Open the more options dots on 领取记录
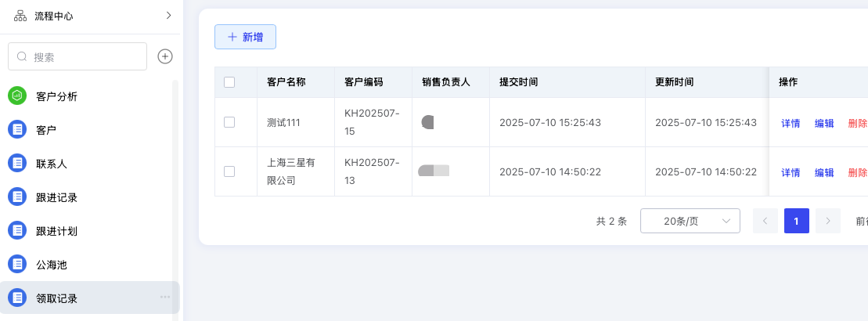The width and height of the screenshot is (868, 321). tap(165, 298)
